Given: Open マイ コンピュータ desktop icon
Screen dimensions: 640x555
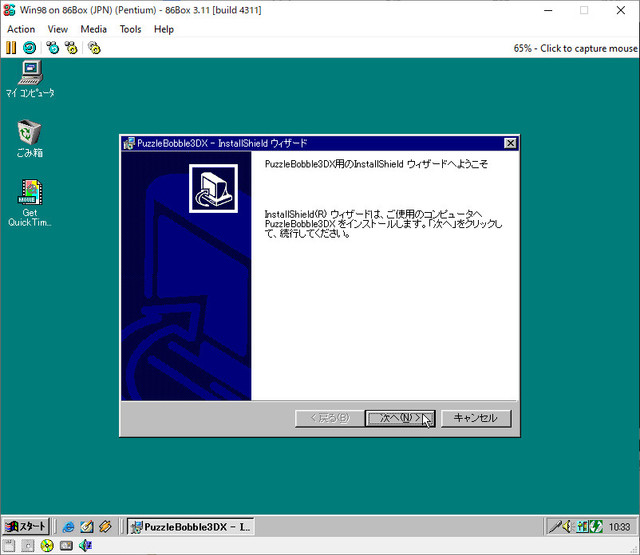Looking at the screenshot, I should point(30,79).
